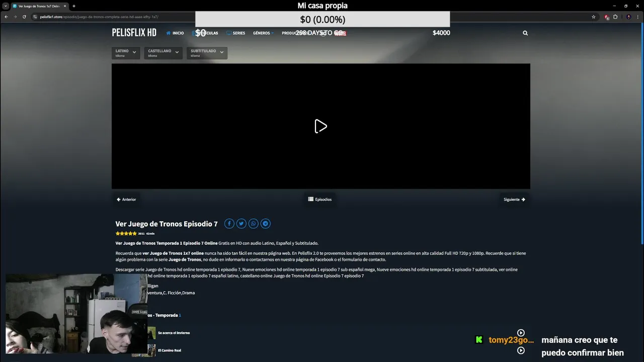Click the address bar URL

coord(99,17)
